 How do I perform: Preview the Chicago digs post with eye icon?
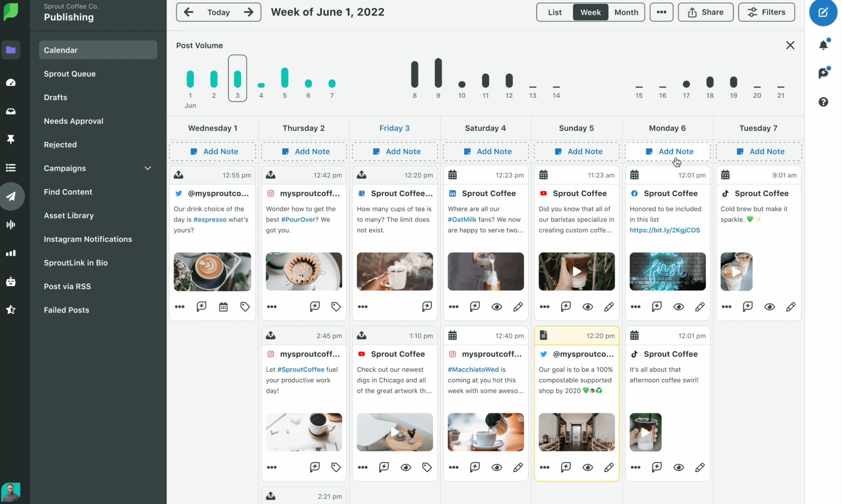point(406,467)
